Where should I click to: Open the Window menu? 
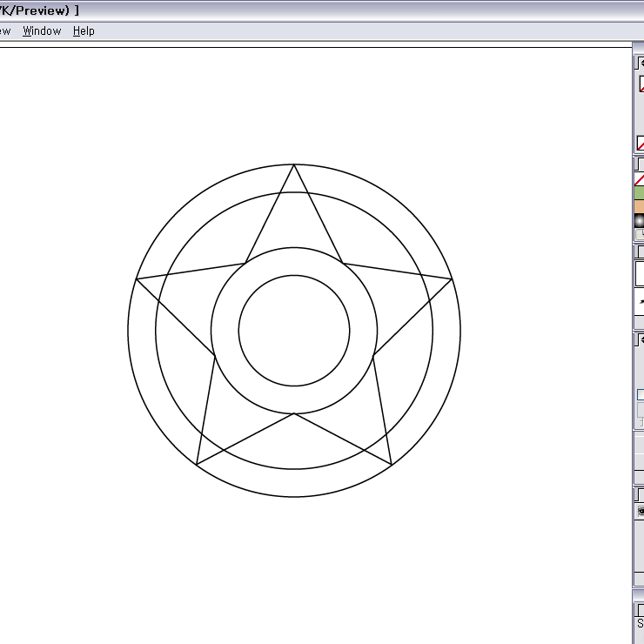point(42,30)
